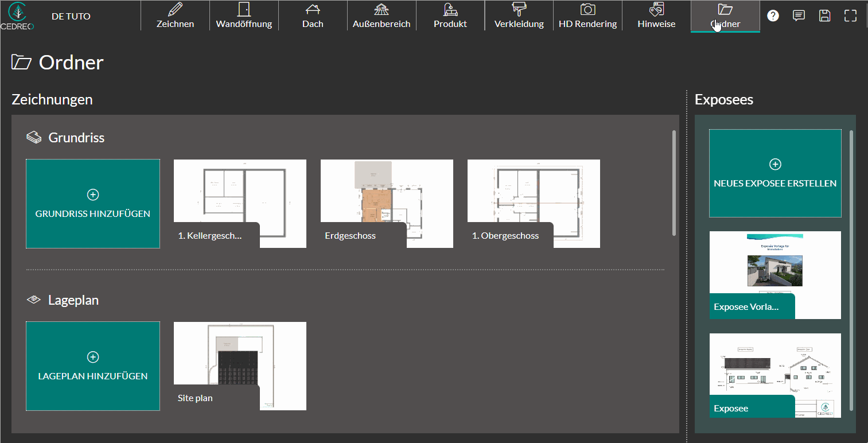Viewport: 868px width, 443px height.
Task: Open the Erdgeschoss floor plan thumbnail
Action: 387,204
